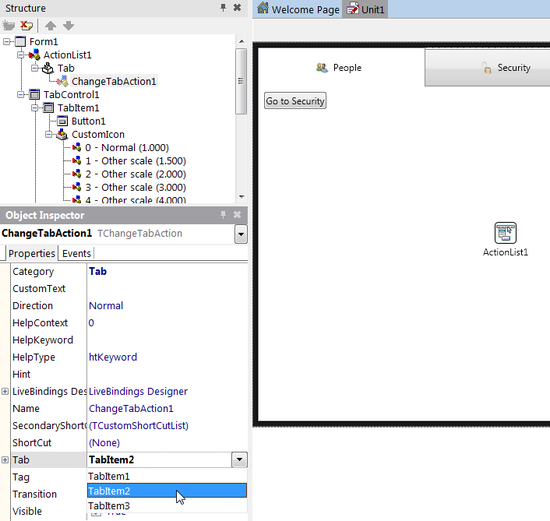The width and height of the screenshot is (550, 521).
Task: Select ChangeTabAction1 in the Structure tree
Action: 114,81
